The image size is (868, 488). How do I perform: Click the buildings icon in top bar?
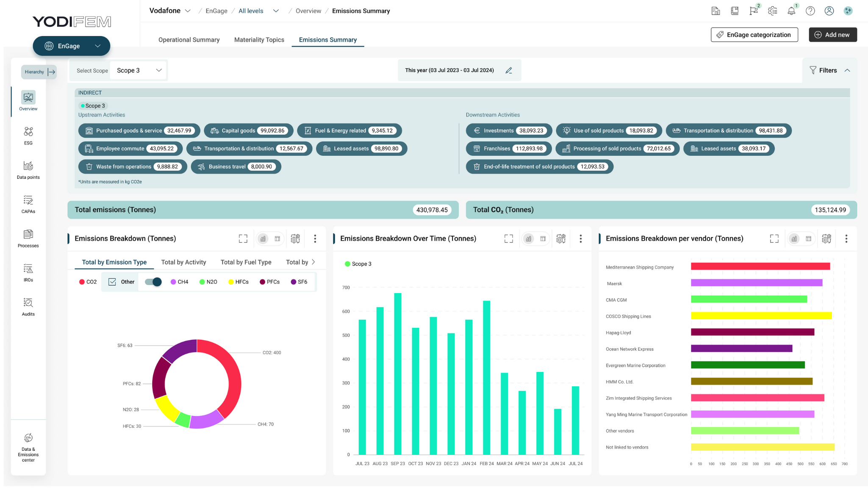pos(715,11)
